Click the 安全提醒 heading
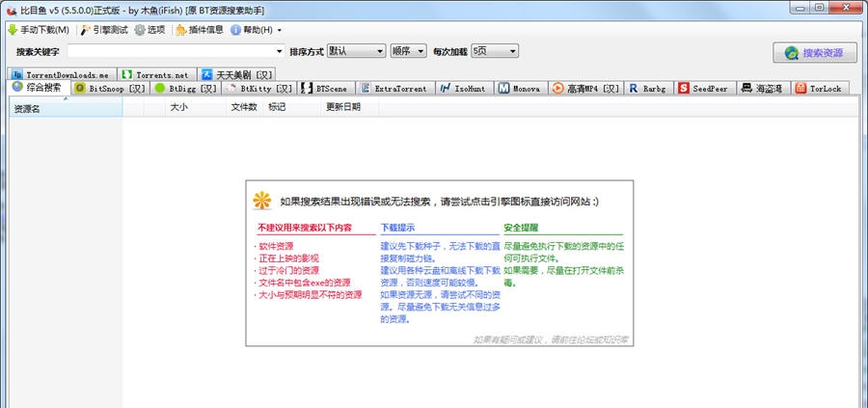The width and height of the screenshot is (868, 408). (x=521, y=228)
